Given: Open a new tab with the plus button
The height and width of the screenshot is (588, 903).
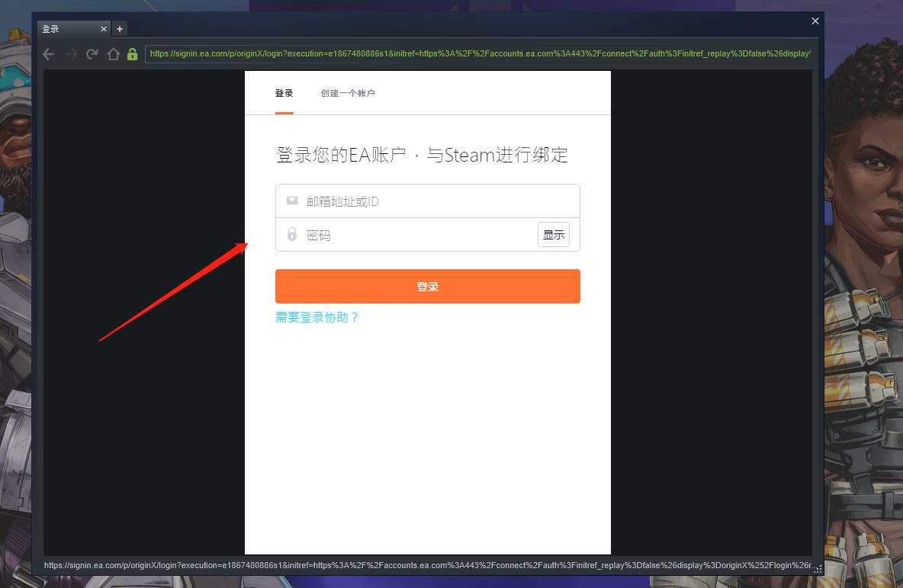Looking at the screenshot, I should tap(120, 29).
